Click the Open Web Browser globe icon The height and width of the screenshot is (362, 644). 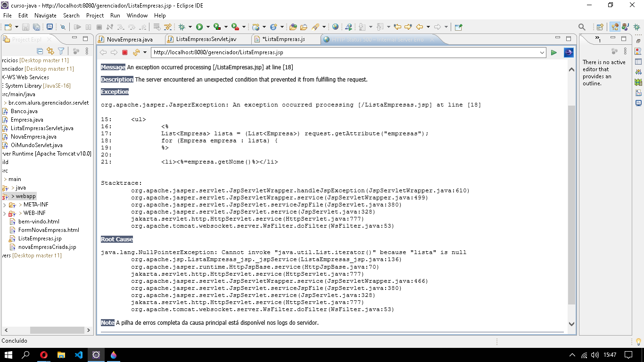(x=335, y=27)
